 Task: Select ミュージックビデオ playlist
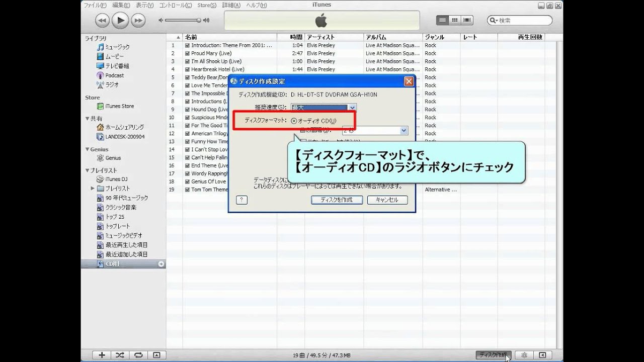point(123,236)
